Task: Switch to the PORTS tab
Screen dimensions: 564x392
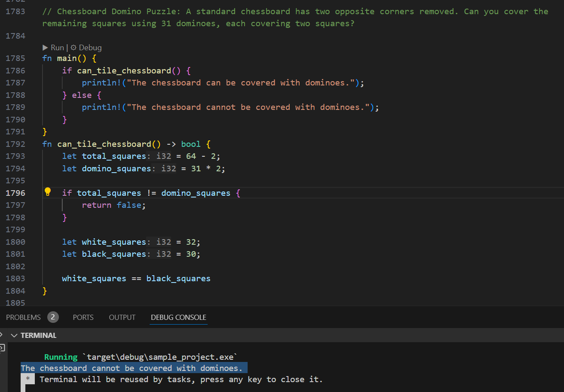Action: click(83, 317)
